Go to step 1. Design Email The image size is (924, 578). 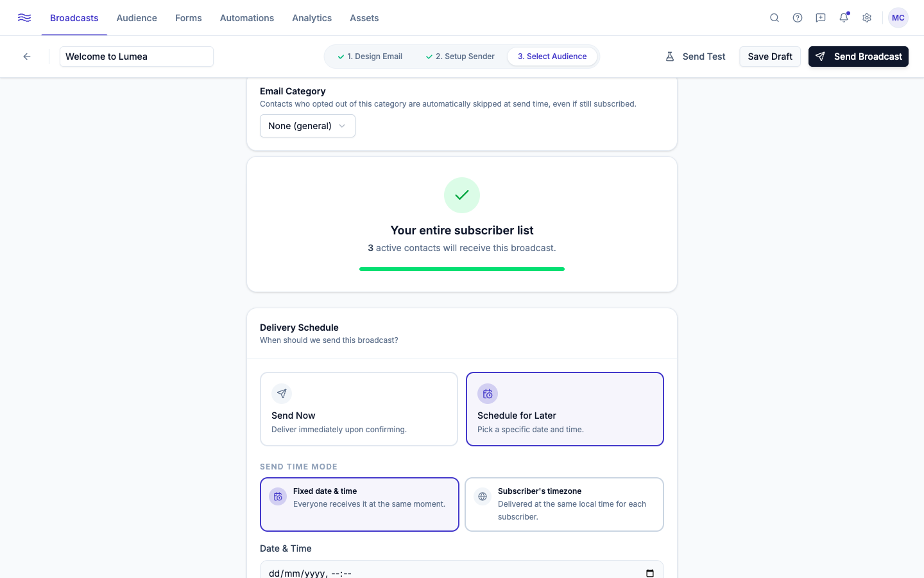pyautogui.click(x=370, y=57)
